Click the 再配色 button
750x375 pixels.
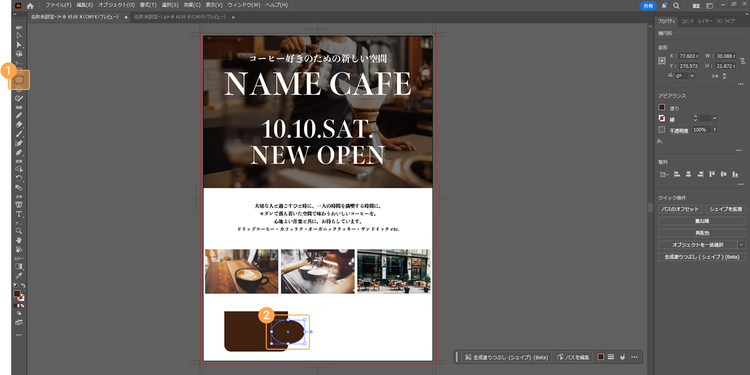click(x=702, y=233)
